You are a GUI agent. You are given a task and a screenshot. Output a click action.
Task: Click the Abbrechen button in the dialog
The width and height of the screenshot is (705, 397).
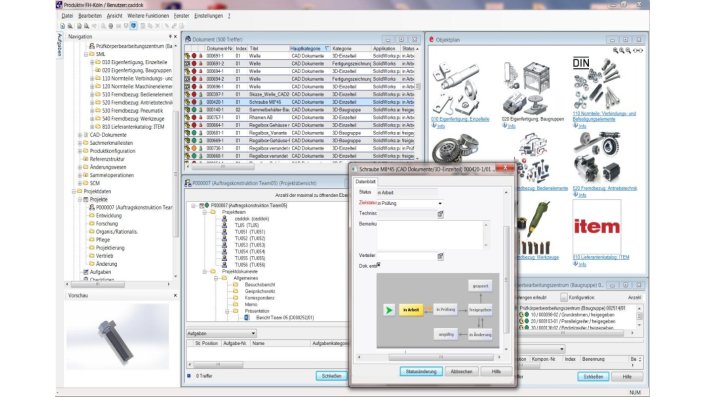[461, 372]
